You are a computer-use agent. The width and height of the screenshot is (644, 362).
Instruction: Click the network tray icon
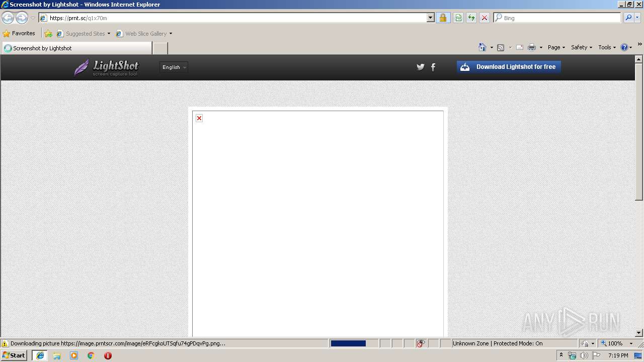pyautogui.click(x=572, y=355)
